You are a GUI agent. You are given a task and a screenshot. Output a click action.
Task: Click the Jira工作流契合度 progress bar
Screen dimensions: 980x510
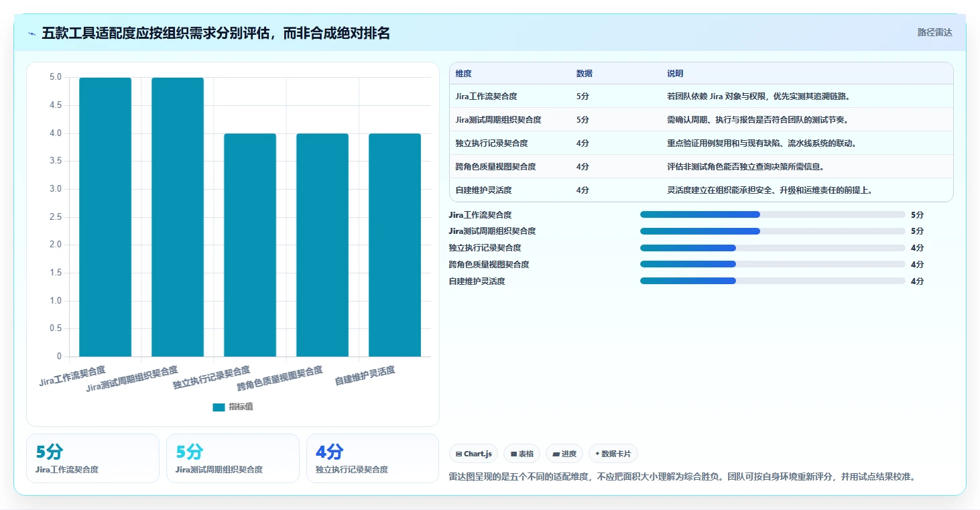[772, 214]
